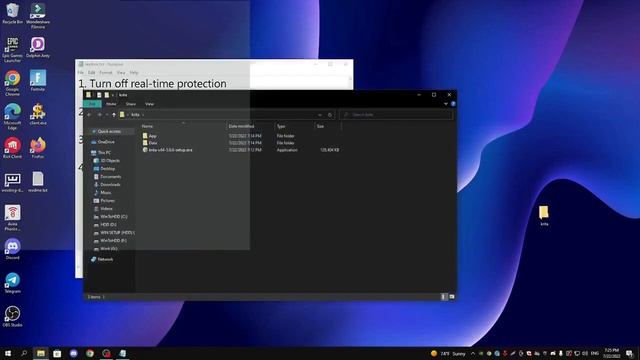Open the Wondershare Filmora desktop icon

click(38, 16)
